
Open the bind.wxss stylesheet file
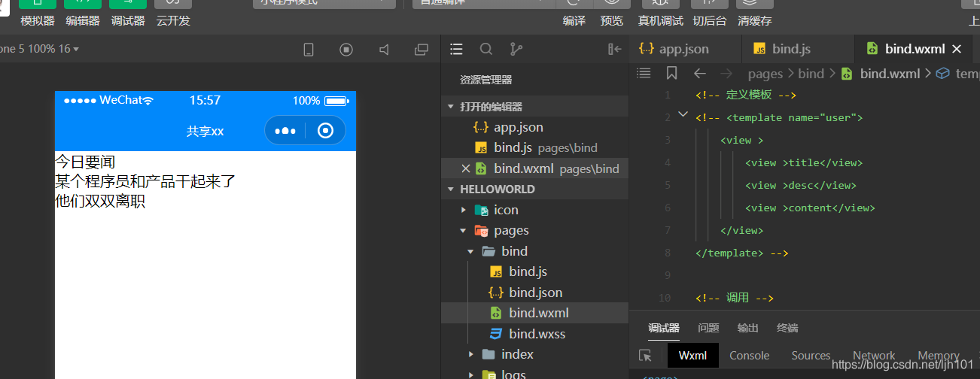click(x=534, y=334)
